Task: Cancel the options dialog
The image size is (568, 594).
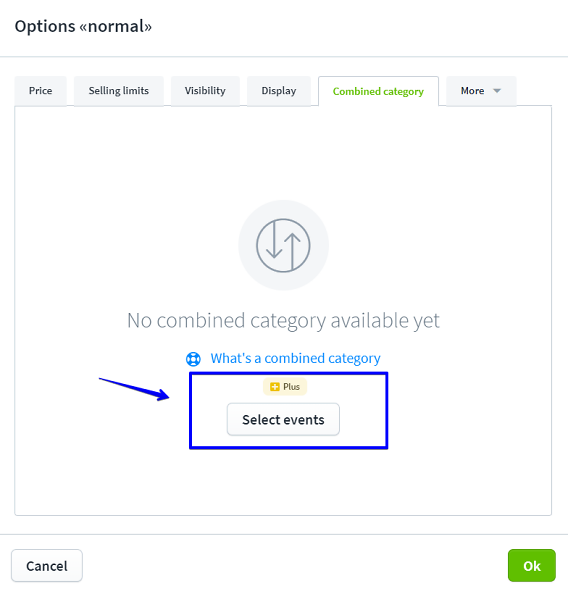Action: click(x=47, y=566)
